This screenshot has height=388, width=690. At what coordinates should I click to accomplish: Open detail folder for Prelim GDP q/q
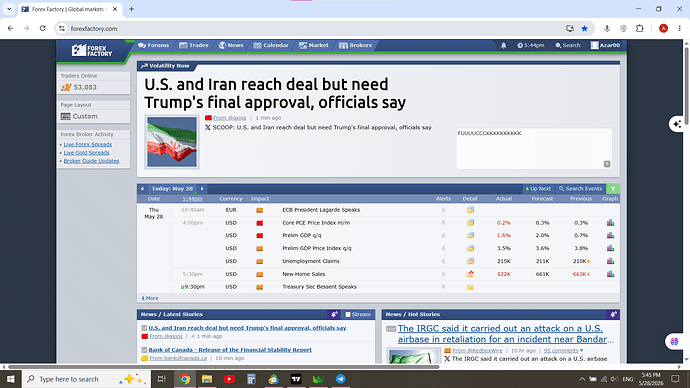point(470,235)
